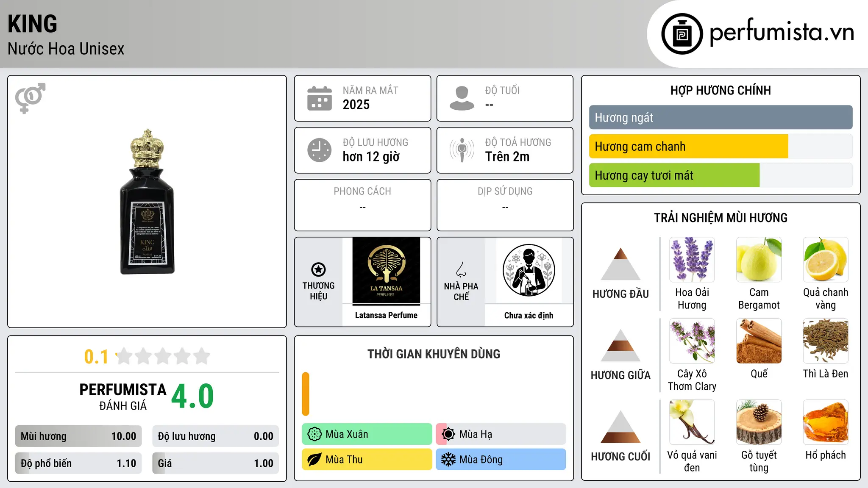Click the Hương Cuối pyramid icon
868x488 pixels.
620,427
